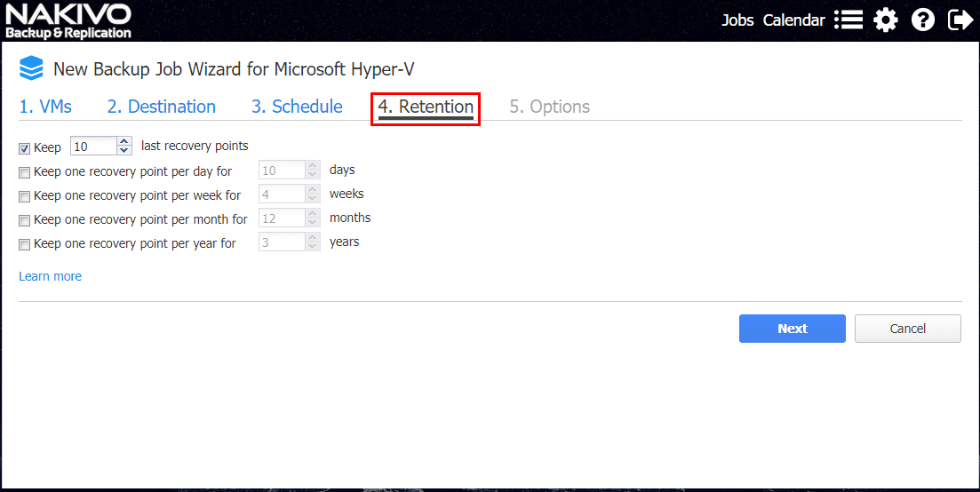Enable keep one recovery point per week

[x=25, y=196]
